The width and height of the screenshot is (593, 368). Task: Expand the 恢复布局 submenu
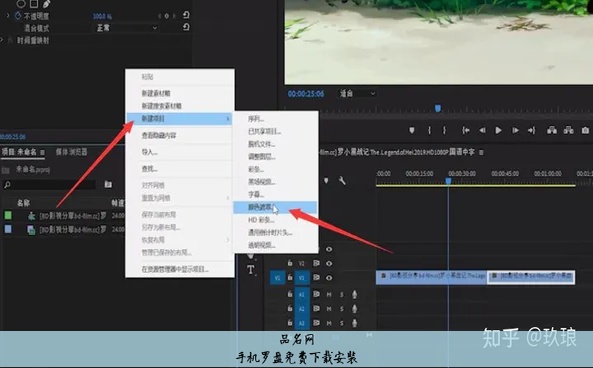[x=180, y=240]
